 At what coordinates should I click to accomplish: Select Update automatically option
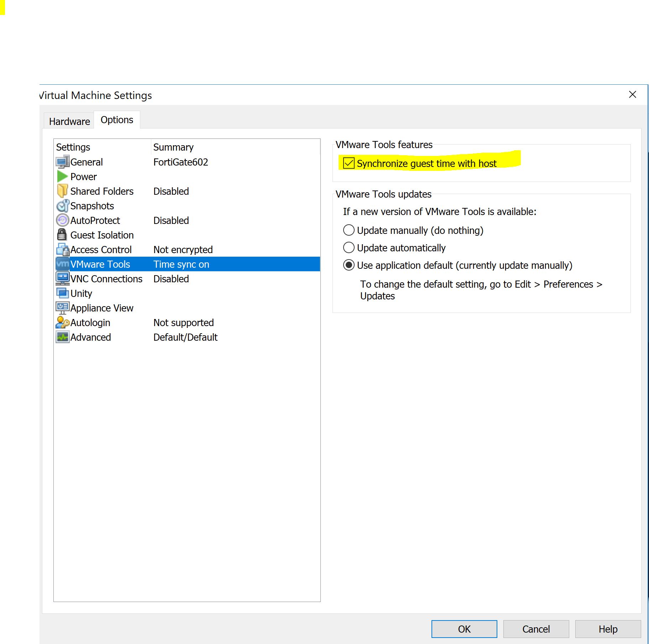click(x=349, y=248)
